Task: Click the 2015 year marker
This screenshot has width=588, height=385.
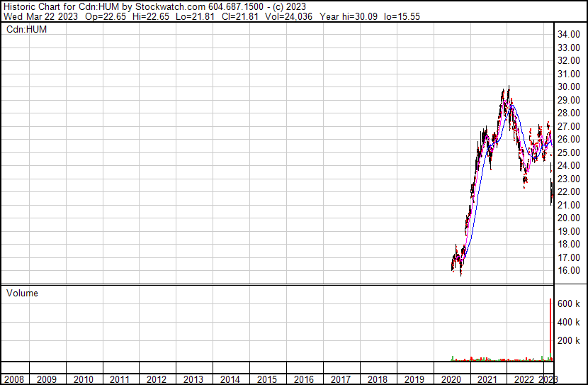Action: 267,379
